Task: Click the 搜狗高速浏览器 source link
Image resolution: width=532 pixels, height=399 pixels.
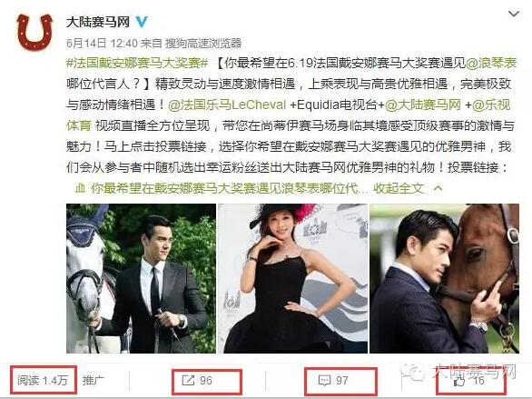Action: tap(202, 43)
